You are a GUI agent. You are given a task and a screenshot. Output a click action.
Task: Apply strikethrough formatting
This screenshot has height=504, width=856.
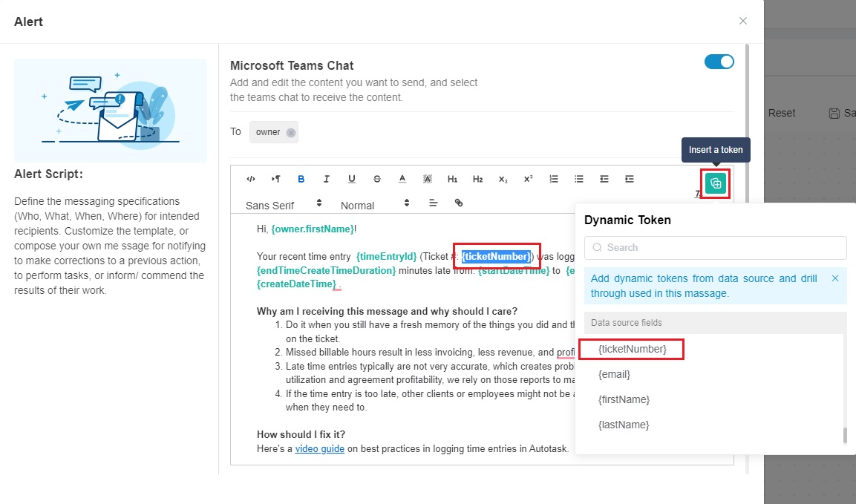click(376, 179)
